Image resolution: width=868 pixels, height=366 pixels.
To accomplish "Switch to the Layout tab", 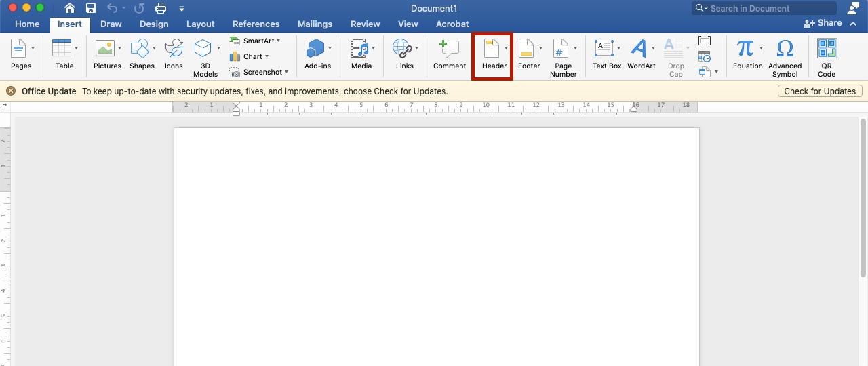I will pos(200,24).
